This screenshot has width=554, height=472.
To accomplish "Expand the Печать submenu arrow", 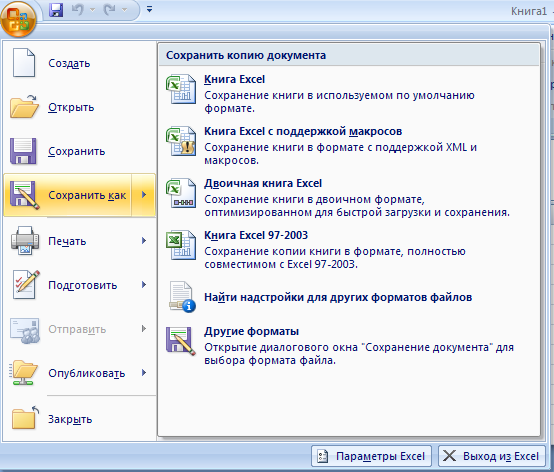I will click(x=144, y=241).
